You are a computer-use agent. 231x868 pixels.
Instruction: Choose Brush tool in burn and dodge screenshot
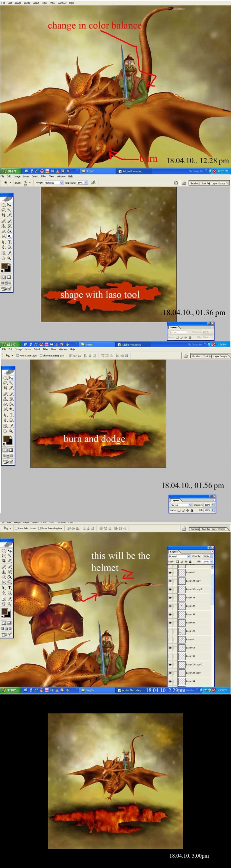[11, 395]
